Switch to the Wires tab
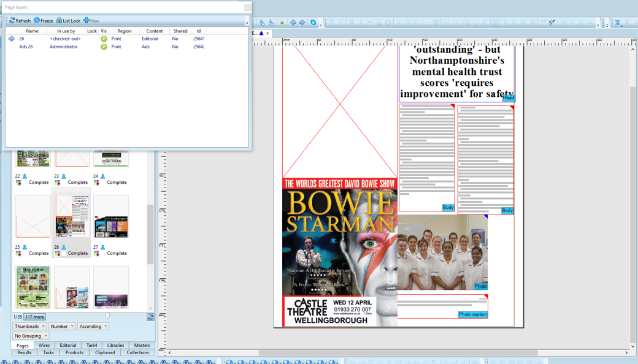638x364 pixels. click(x=44, y=346)
